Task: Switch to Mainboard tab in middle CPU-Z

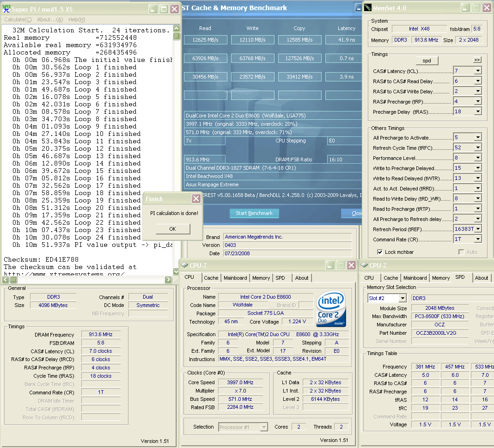Action: click(235, 278)
